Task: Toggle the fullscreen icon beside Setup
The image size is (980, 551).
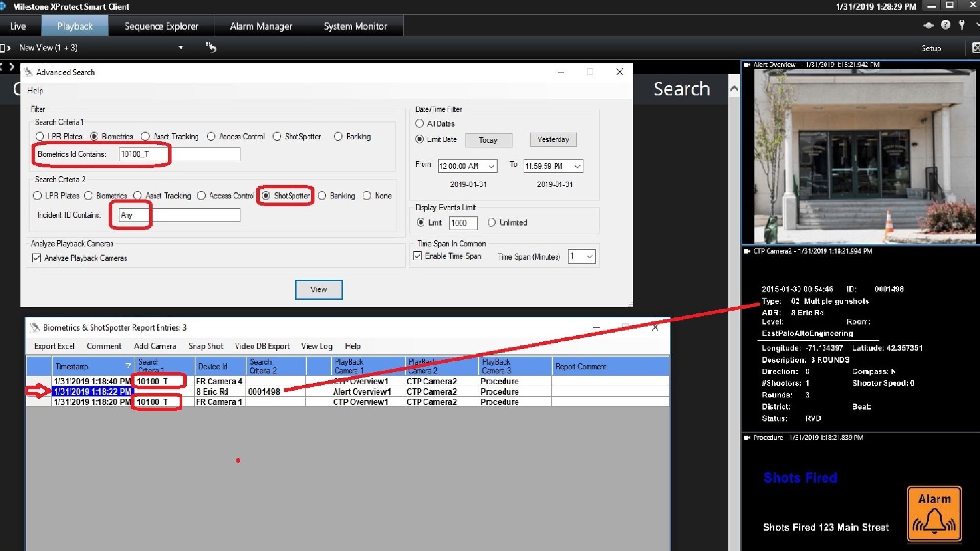Action: coord(975,47)
